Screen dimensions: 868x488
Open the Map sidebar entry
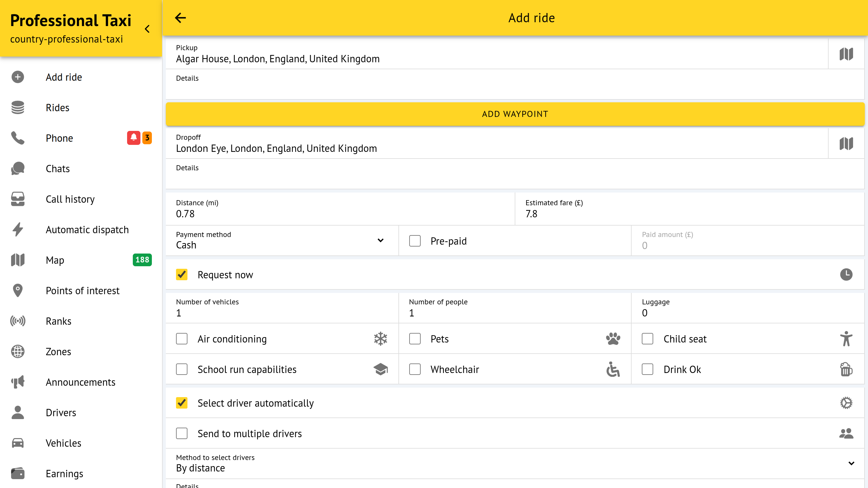pos(55,260)
